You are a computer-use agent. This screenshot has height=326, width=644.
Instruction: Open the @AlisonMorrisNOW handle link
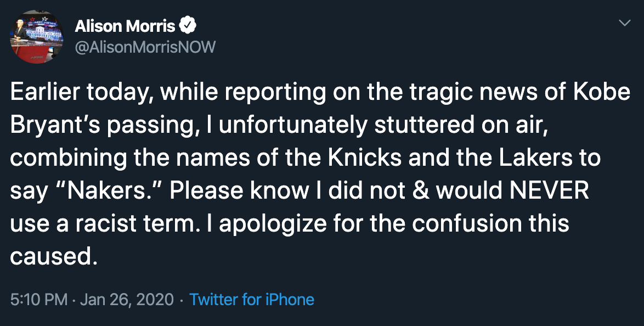coord(145,47)
